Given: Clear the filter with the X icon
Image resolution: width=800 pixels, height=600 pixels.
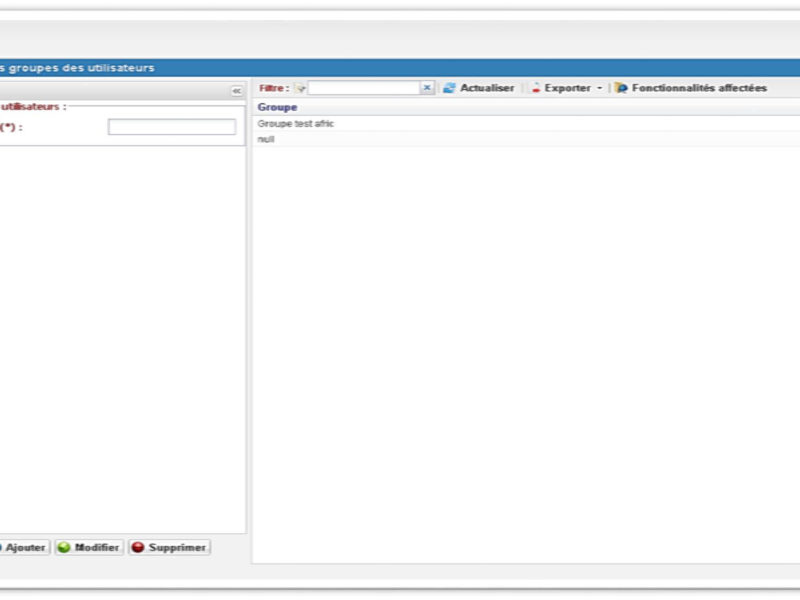Looking at the screenshot, I should [x=427, y=88].
